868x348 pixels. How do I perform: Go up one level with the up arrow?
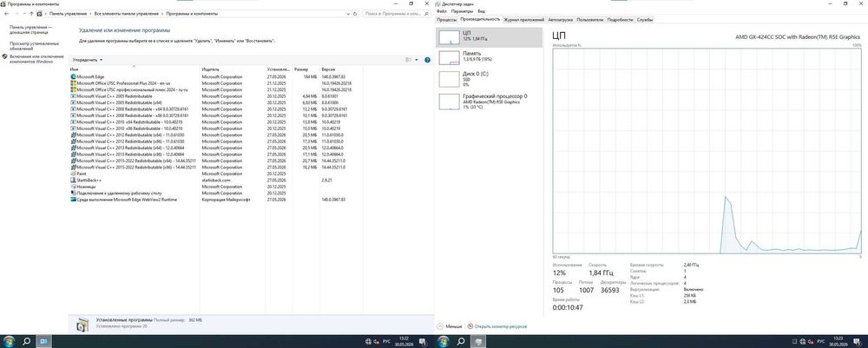31,13
